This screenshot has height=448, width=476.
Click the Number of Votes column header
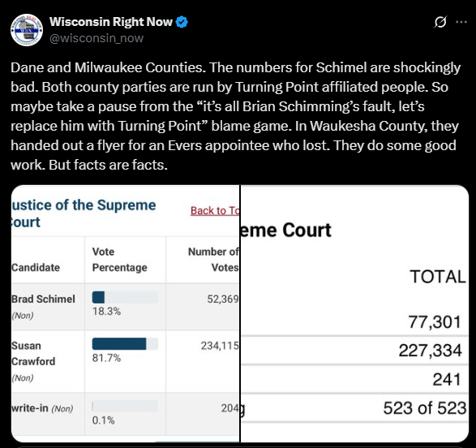point(213,260)
